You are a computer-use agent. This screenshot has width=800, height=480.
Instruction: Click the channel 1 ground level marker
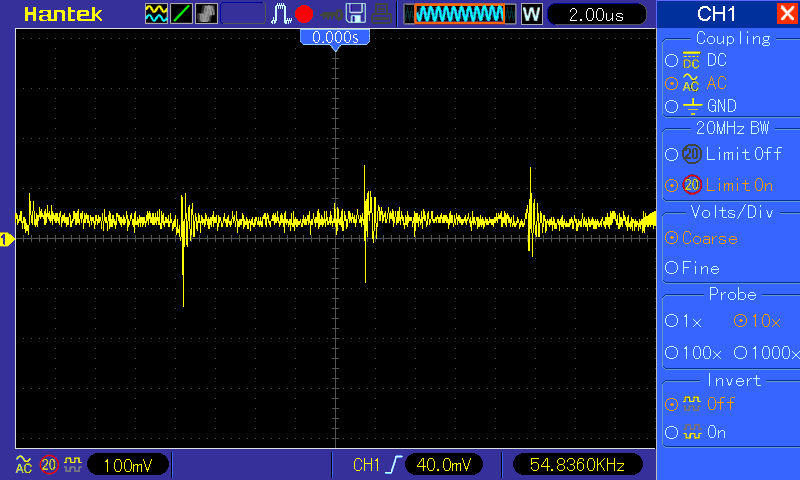point(7,239)
